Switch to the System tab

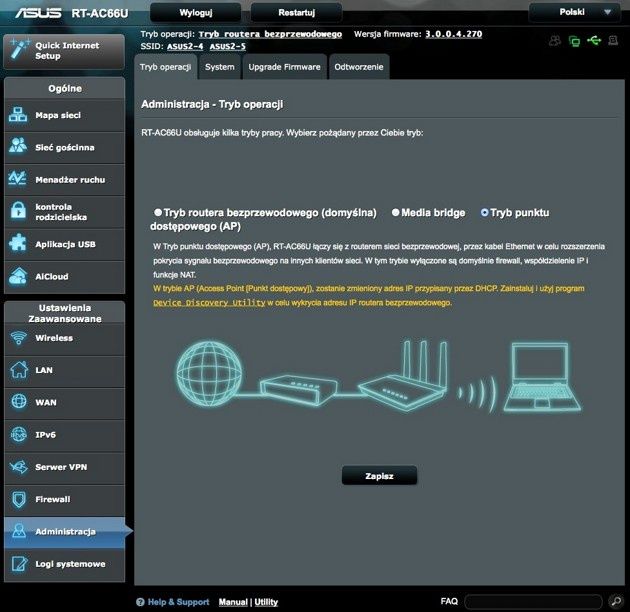pyautogui.click(x=219, y=67)
